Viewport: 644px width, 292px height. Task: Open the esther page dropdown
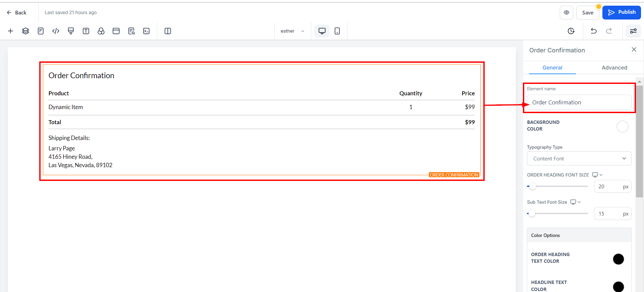tap(292, 31)
